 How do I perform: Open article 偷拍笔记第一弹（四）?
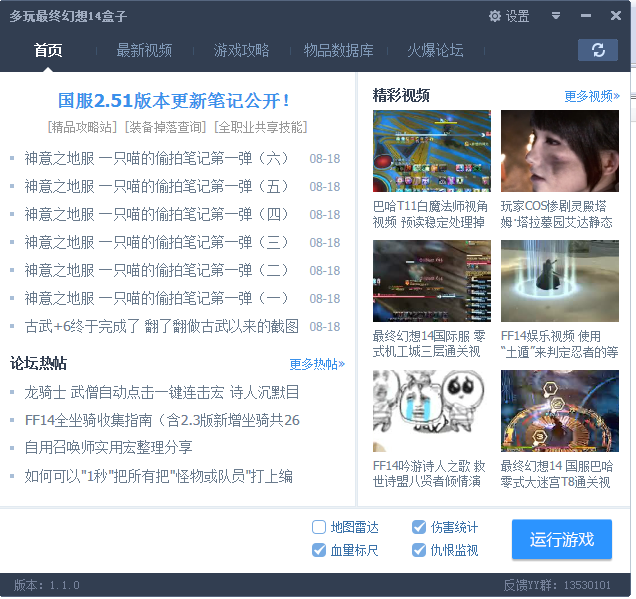click(157, 215)
